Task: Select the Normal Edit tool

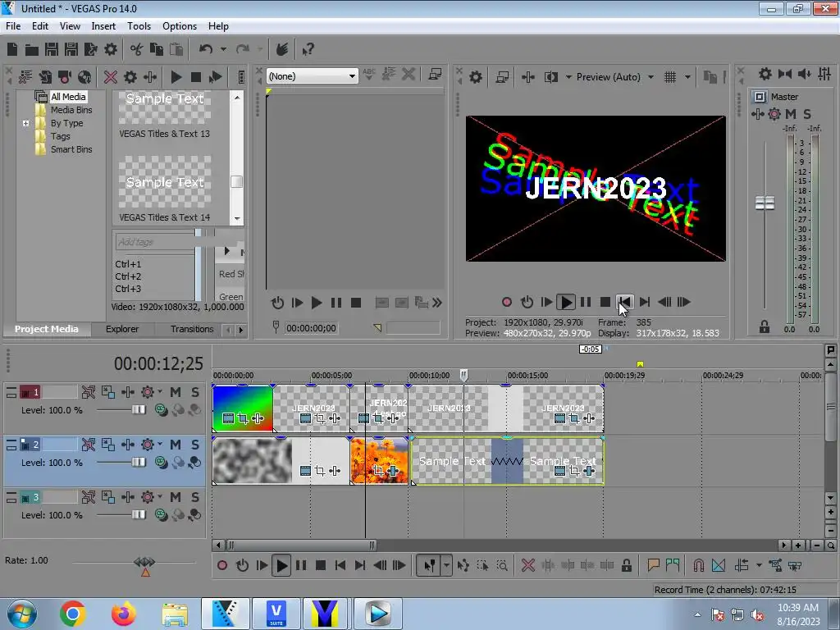Action: click(429, 565)
